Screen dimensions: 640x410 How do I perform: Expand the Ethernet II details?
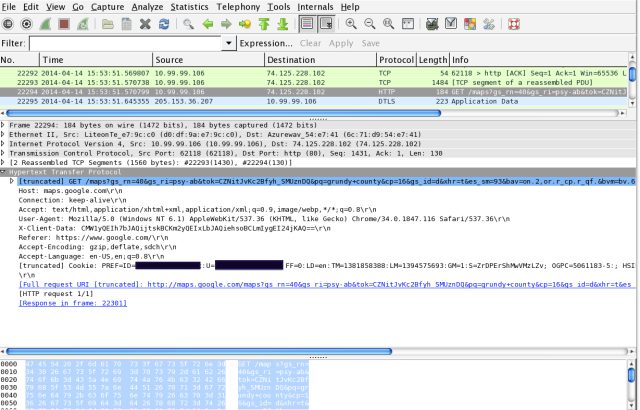pyautogui.click(x=3, y=134)
